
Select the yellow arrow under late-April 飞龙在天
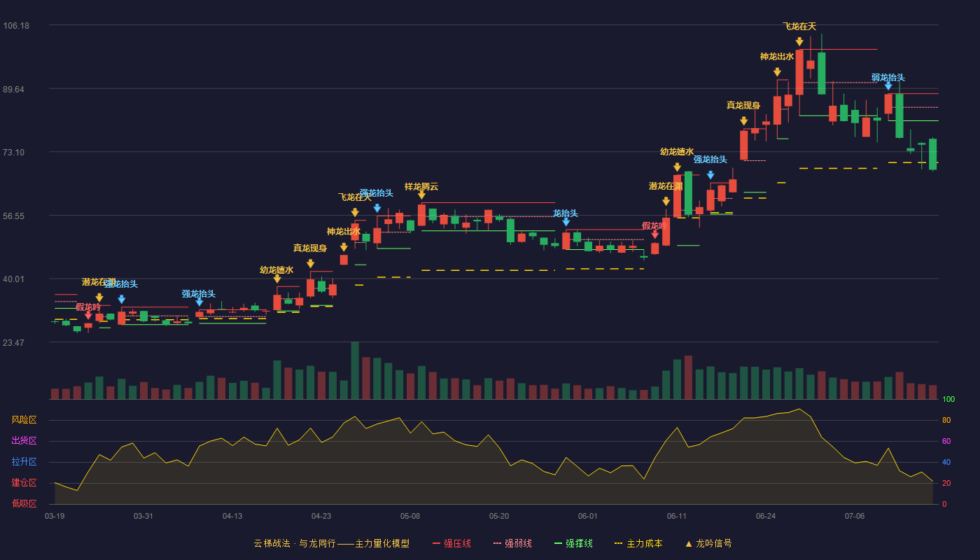[355, 213]
